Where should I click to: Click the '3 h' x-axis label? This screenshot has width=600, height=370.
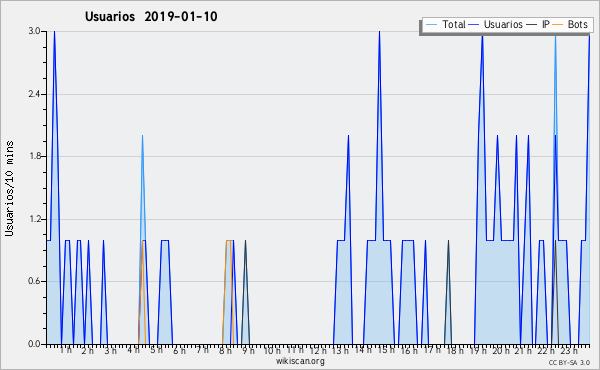click(x=111, y=350)
